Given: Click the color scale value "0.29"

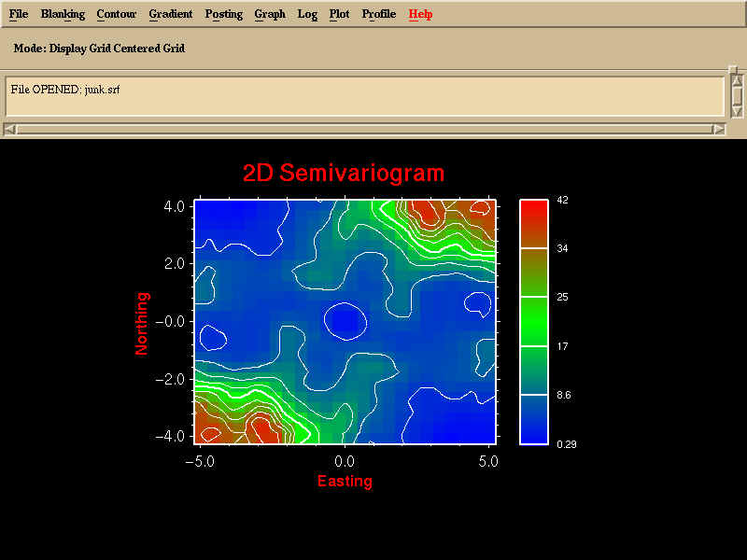Looking at the screenshot, I should 567,444.
